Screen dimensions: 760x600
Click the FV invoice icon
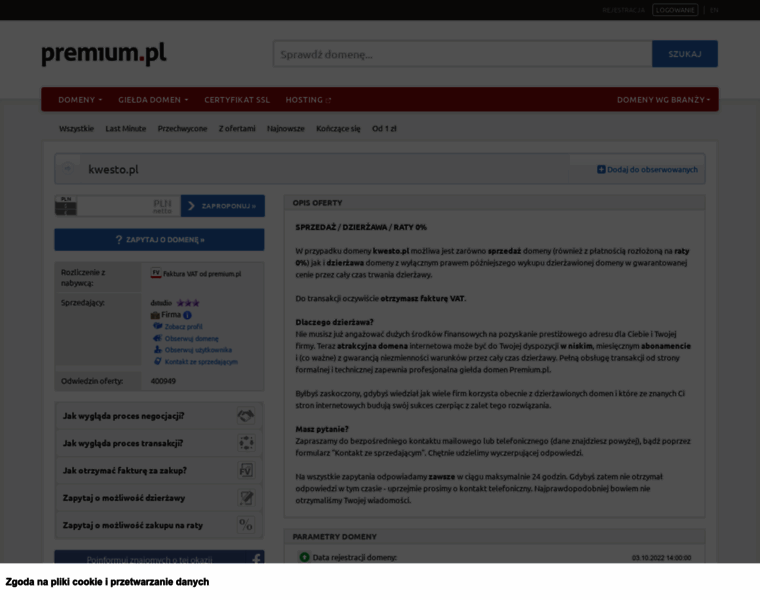tap(246, 470)
